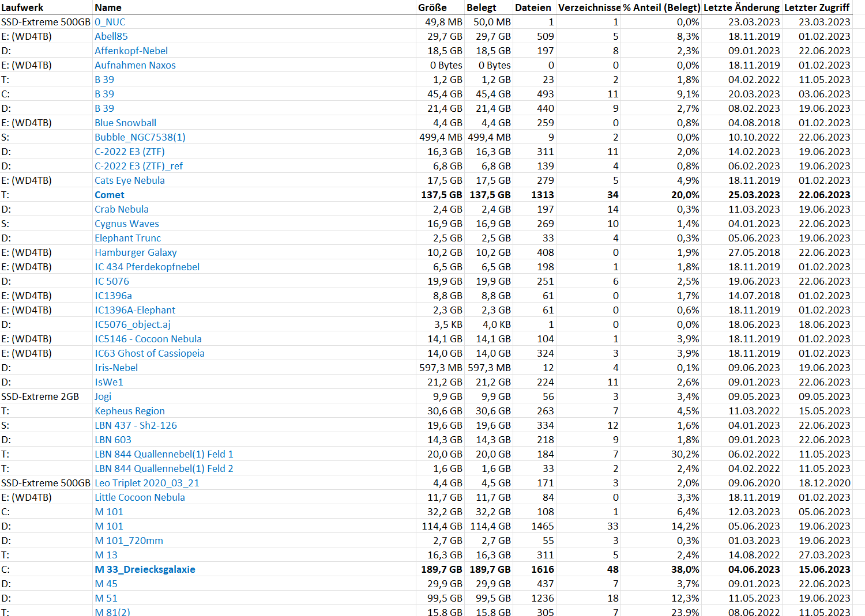Open the IC 5076 link
This screenshot has height=616, width=865.
(x=112, y=281)
